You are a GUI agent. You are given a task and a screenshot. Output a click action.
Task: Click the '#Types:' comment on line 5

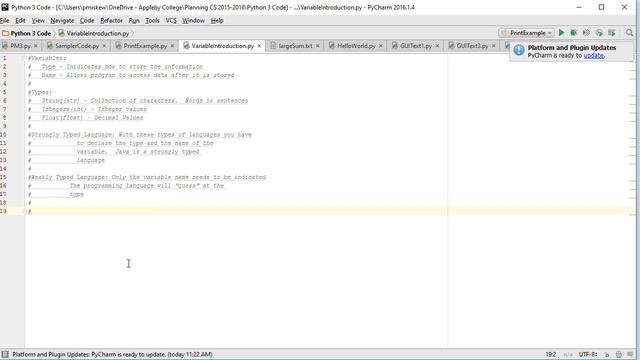40,92
